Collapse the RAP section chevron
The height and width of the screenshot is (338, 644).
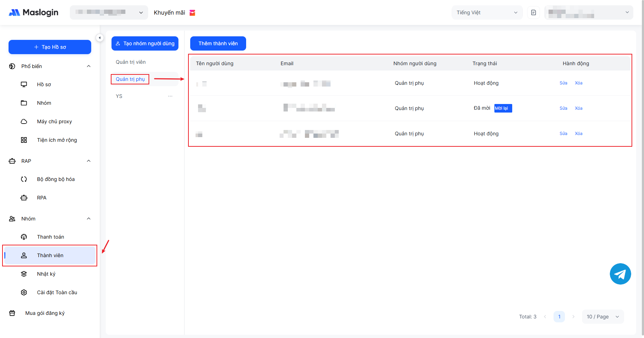pyautogui.click(x=89, y=161)
